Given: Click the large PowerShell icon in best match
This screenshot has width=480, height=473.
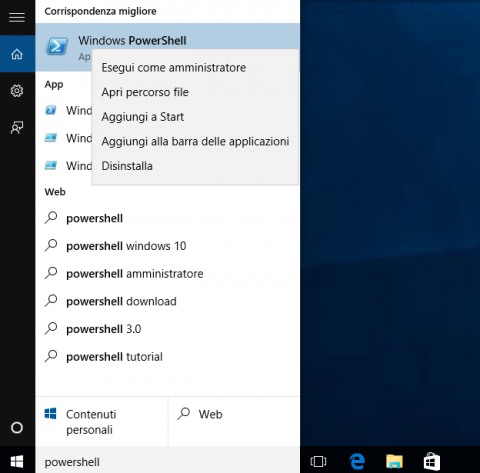Looking at the screenshot, I should pos(57,46).
